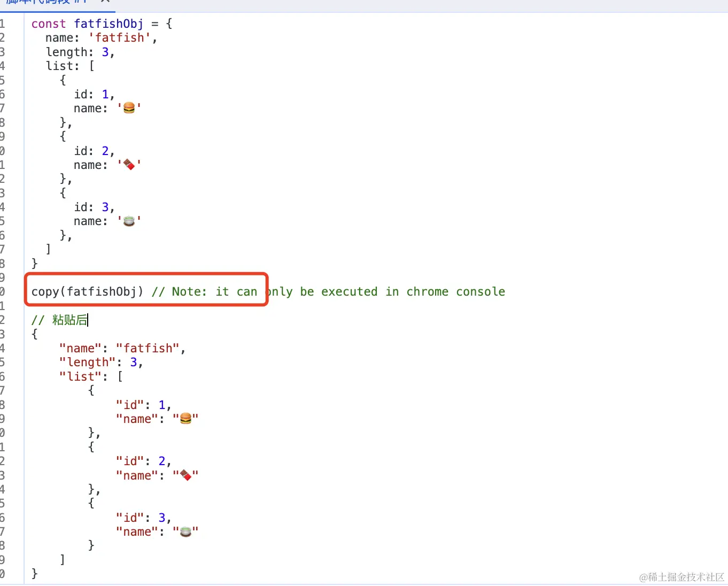The height and width of the screenshot is (586, 728).
Task: Click fatfishObj in the const declaration line
Action: coord(109,24)
